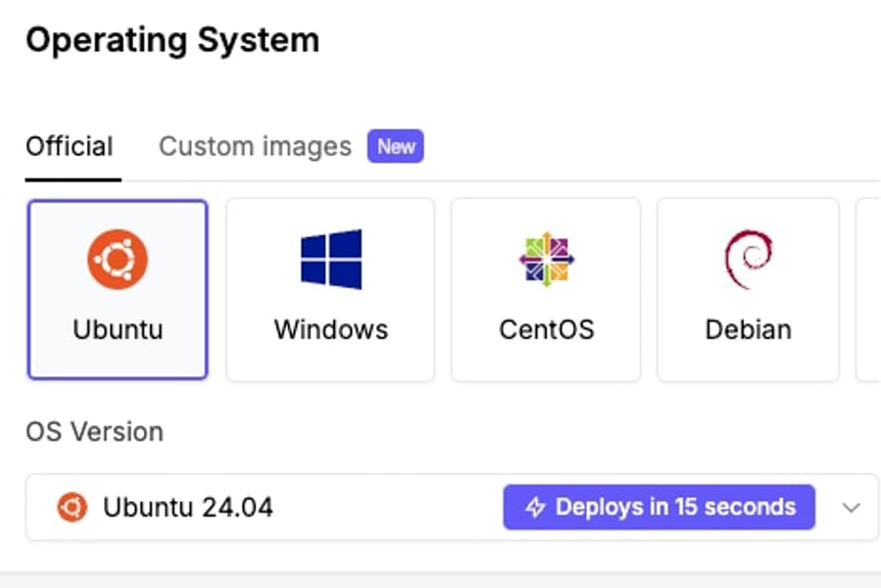Image resolution: width=881 pixels, height=588 pixels.
Task: Click the Operating System heading
Action: coord(173,41)
